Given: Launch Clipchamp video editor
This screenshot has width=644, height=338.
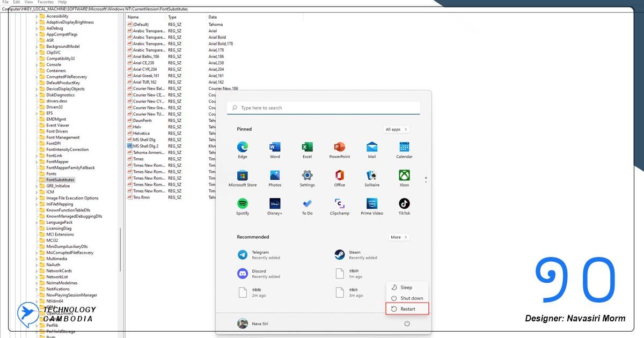Looking at the screenshot, I should (339, 203).
